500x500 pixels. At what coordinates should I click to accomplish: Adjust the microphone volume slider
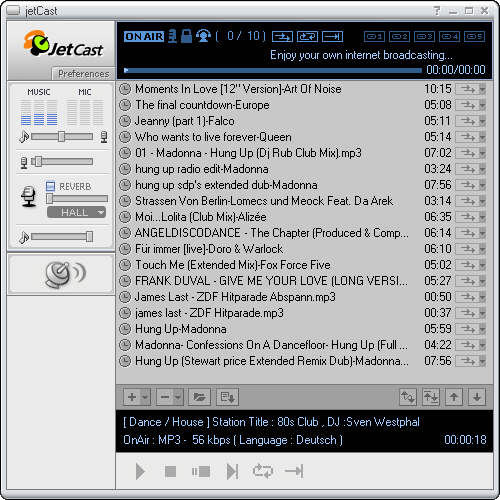[62, 162]
